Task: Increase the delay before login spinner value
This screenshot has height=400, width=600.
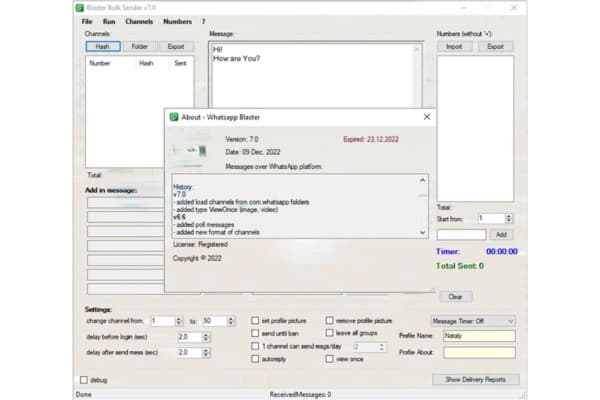Action: click(x=206, y=335)
